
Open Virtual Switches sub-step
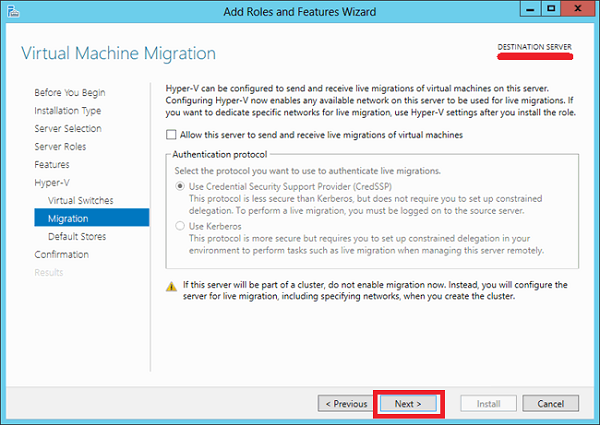coord(81,200)
